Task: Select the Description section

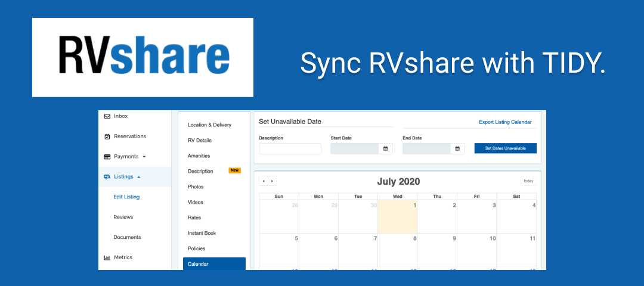Action: tap(200, 172)
